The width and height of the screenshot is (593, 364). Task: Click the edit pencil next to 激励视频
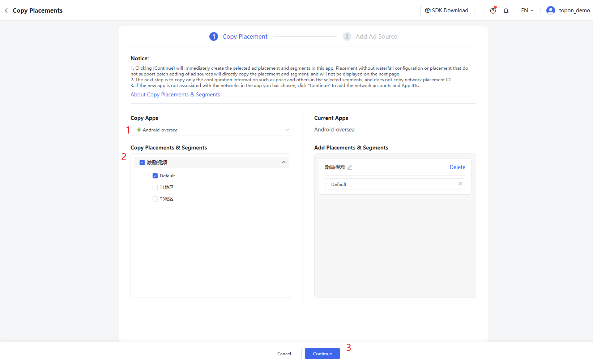click(350, 167)
